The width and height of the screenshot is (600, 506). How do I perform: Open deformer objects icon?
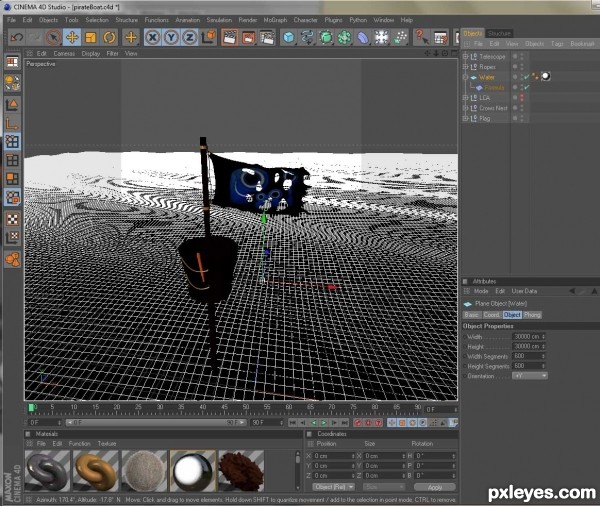click(363, 38)
